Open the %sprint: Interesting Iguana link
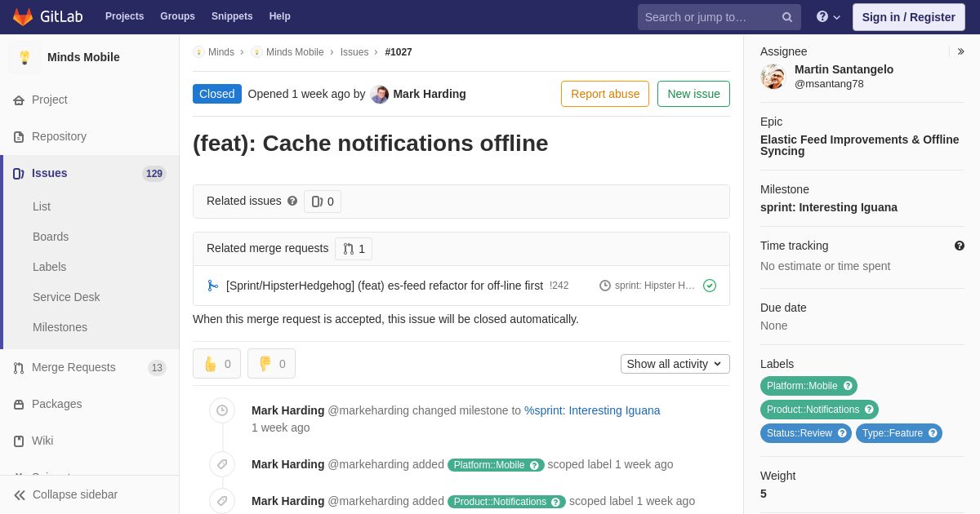Screen dimensions: 980x514 [592, 410]
